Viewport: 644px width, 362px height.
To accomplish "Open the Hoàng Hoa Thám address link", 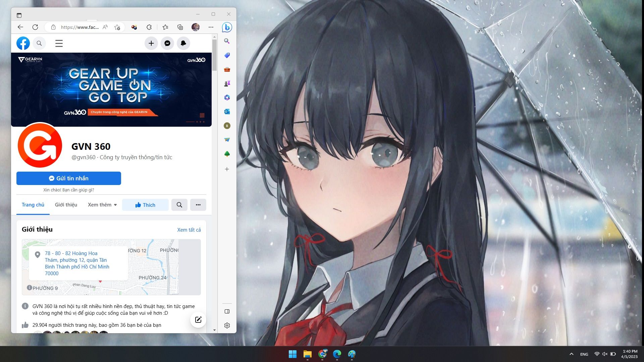I will (77, 263).
